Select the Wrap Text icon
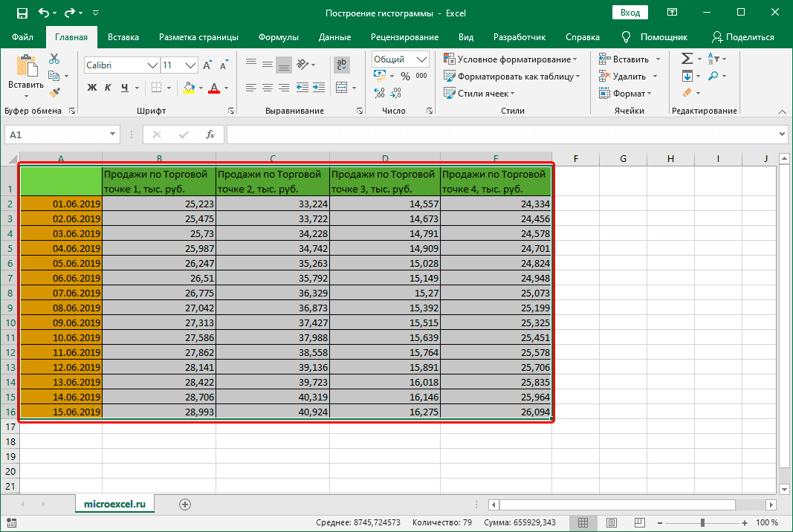This screenshot has height=532, width=793. click(x=341, y=65)
